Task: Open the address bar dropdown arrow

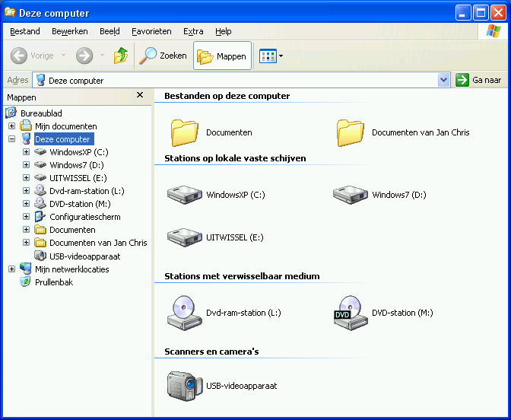Action: click(444, 80)
